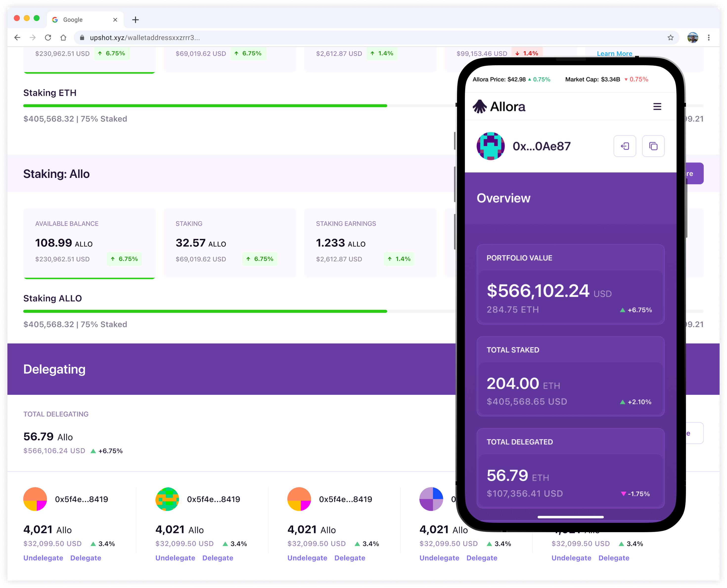Click the pixel avatar next to 0x...0Ae87

click(x=490, y=146)
